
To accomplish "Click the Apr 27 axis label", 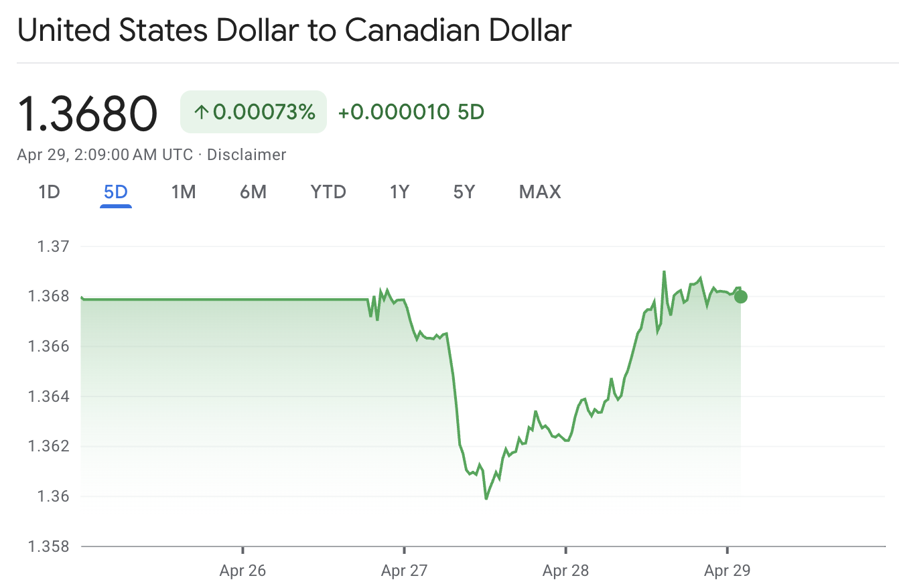I will tap(403, 571).
